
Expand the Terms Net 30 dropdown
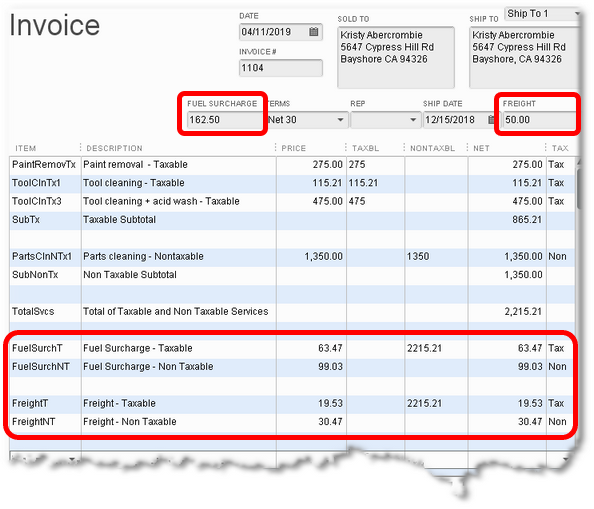[x=340, y=120]
